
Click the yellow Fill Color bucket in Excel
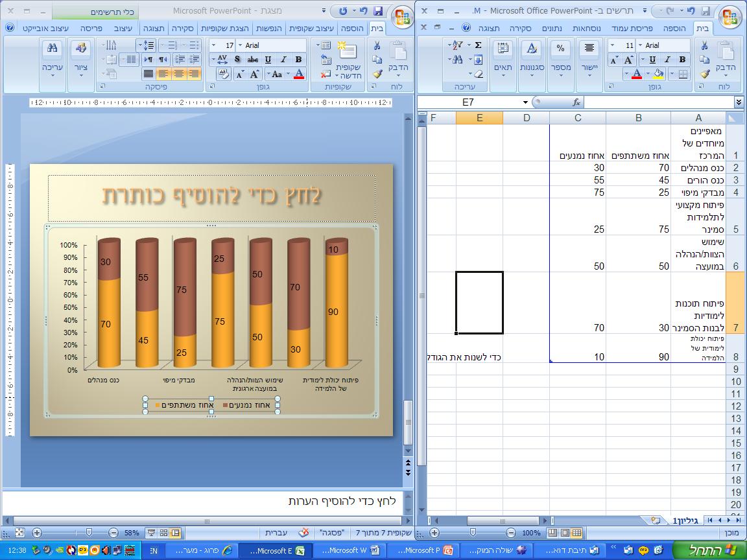pos(658,74)
